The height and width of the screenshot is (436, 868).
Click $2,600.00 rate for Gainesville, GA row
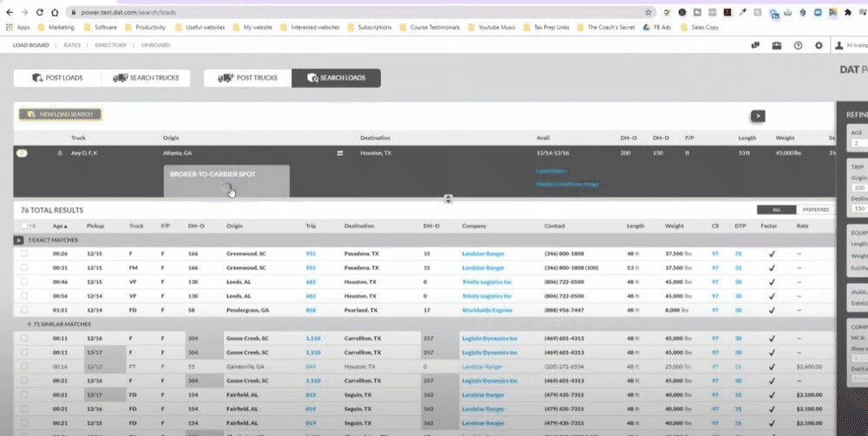[809, 367]
